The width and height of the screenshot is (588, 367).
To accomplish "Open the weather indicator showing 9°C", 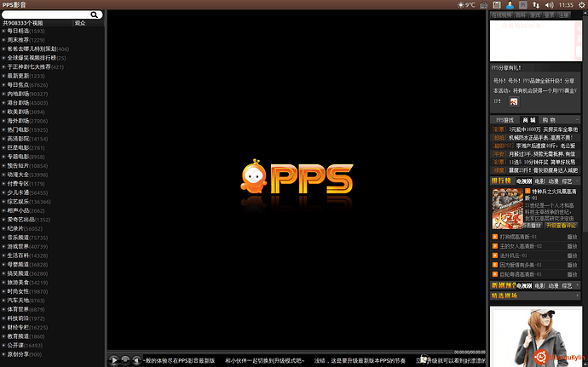I will click(466, 5).
